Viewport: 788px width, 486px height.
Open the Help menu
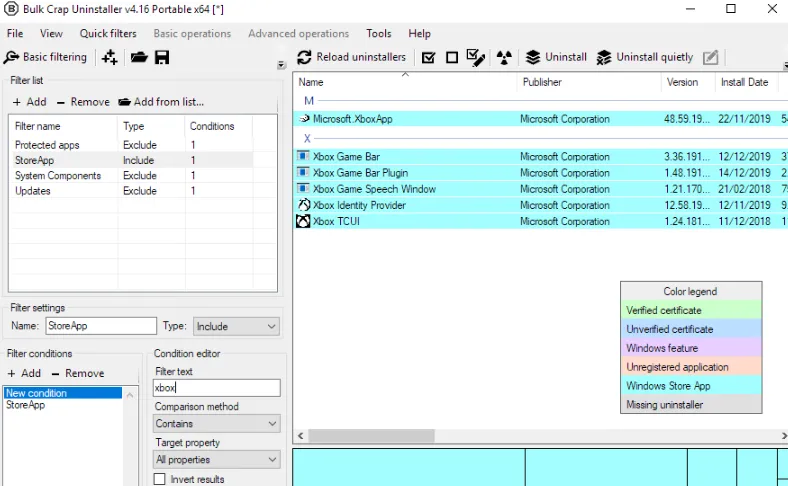[419, 34]
